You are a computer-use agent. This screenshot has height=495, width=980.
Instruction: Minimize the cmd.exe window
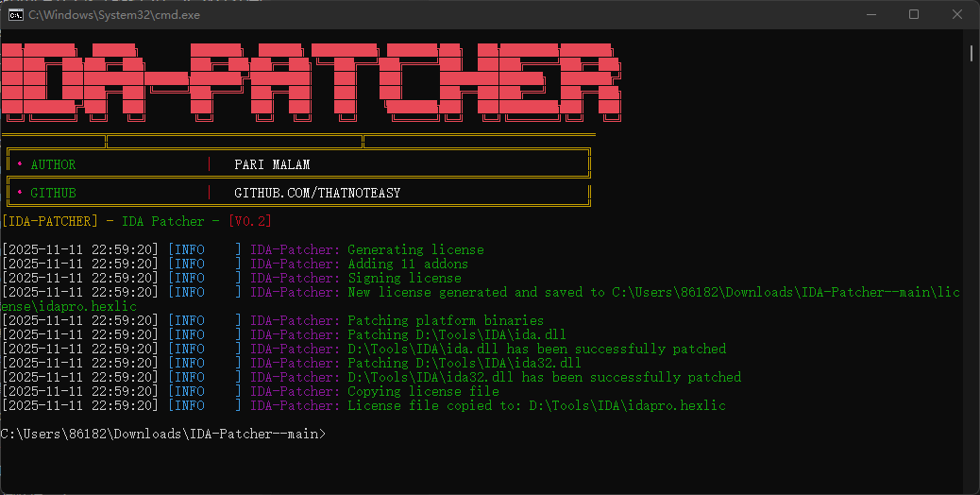point(870,14)
